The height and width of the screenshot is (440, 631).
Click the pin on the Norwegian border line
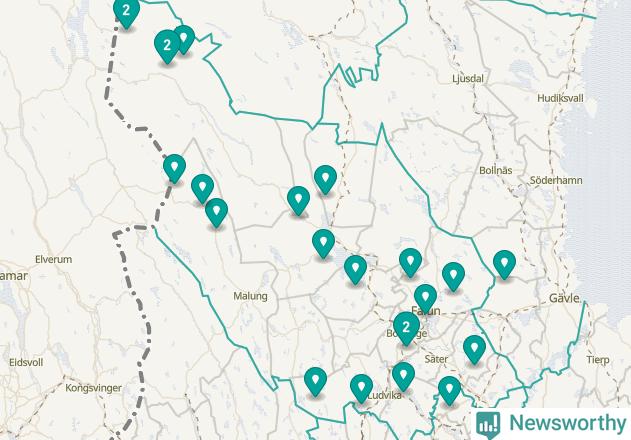[175, 169]
